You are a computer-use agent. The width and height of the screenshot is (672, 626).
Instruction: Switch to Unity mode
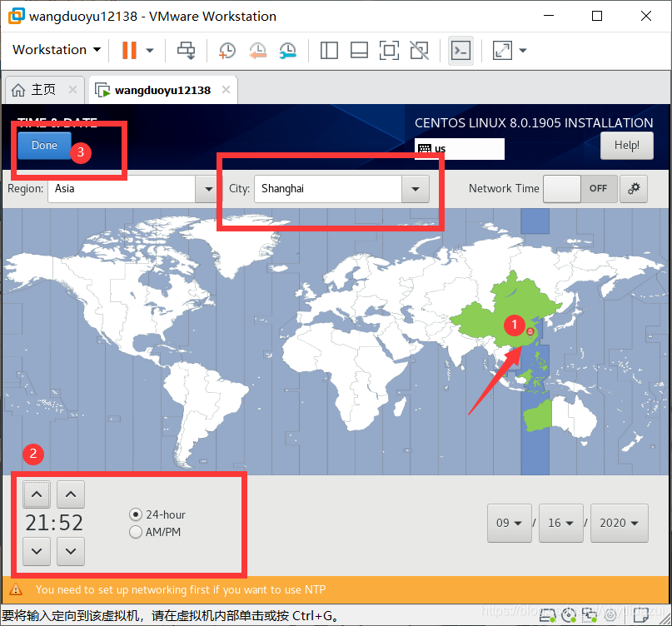[419, 50]
